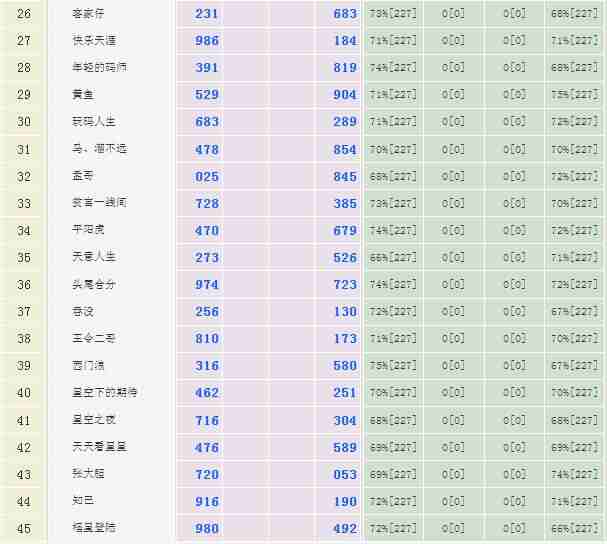Select the blue number 231
This screenshot has height=544, width=607.
207,15
